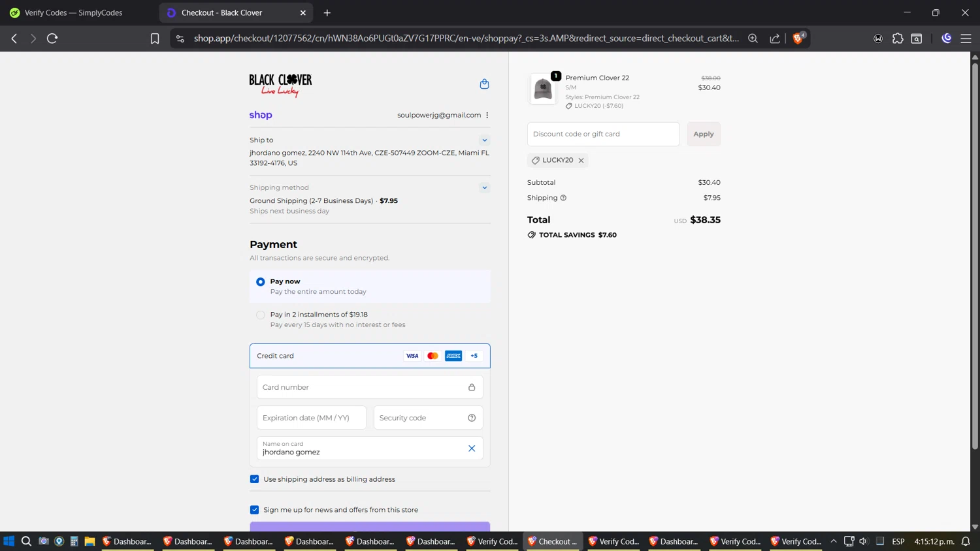Close the Checkout - Black Clover tab
The width and height of the screenshot is (980, 551).
coord(303,12)
